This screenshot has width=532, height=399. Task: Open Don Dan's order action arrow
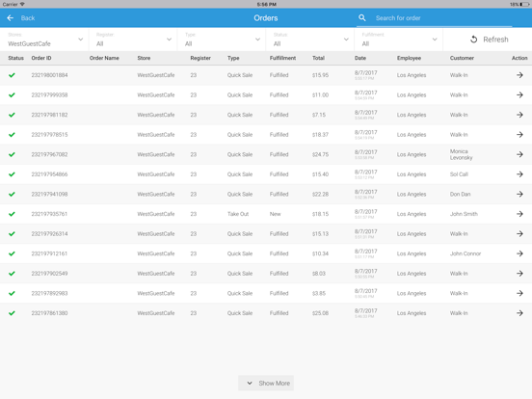point(519,194)
